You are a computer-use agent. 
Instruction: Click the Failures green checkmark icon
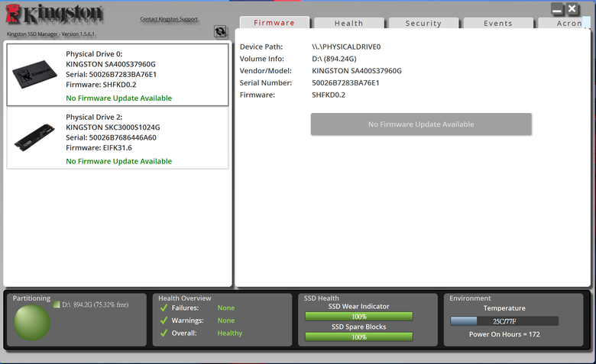[164, 308]
